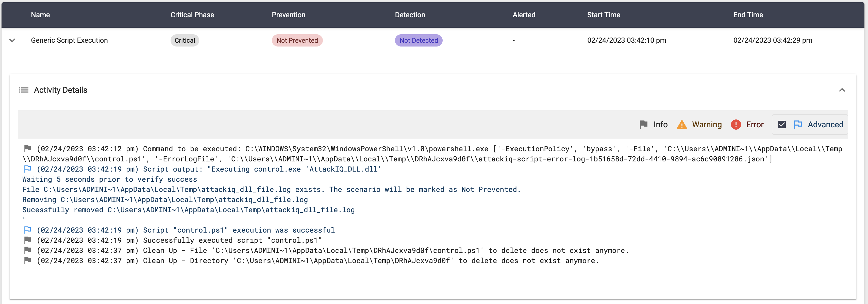Image resolution: width=868 pixels, height=304 pixels.
Task: Click flag icon beside 'Command to be executed' log
Action: click(x=28, y=148)
